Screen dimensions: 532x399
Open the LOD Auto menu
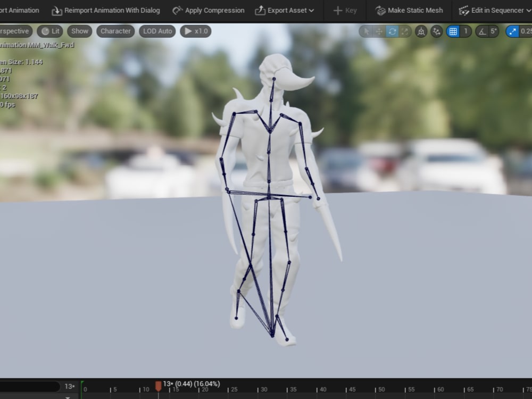pos(157,31)
